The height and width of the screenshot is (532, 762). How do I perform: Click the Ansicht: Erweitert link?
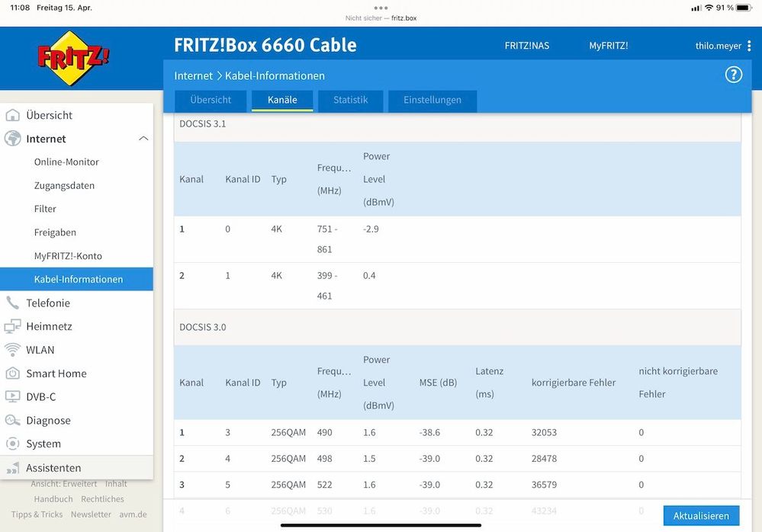(x=63, y=483)
